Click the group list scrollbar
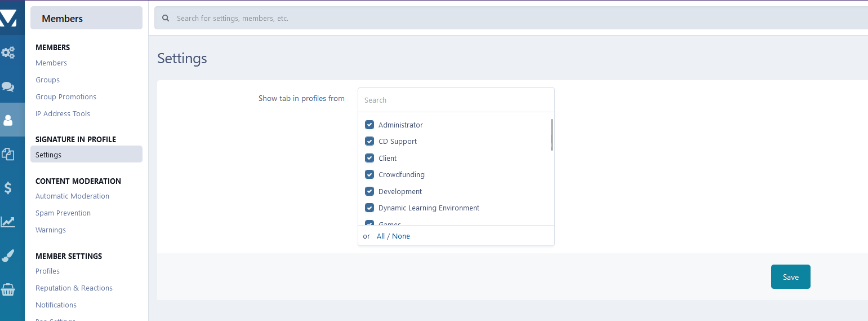 pyautogui.click(x=552, y=135)
